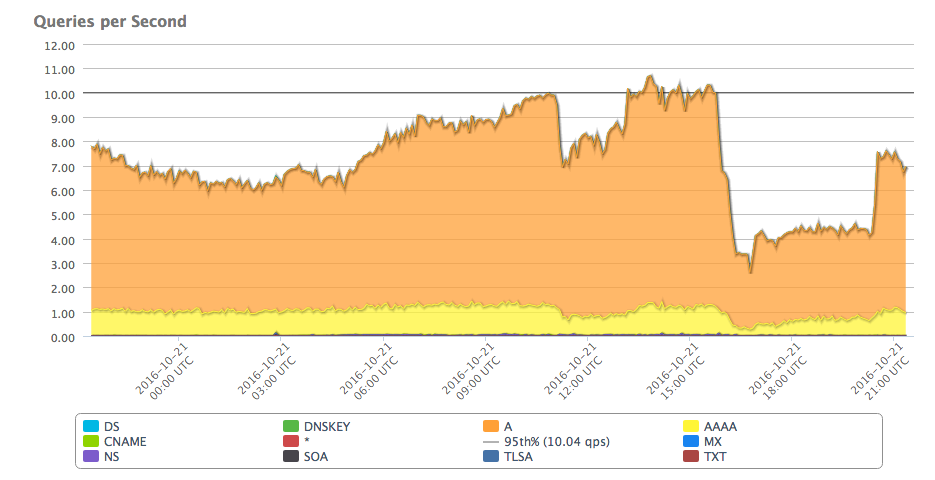Click the 0.00 y-axis label

(62, 337)
